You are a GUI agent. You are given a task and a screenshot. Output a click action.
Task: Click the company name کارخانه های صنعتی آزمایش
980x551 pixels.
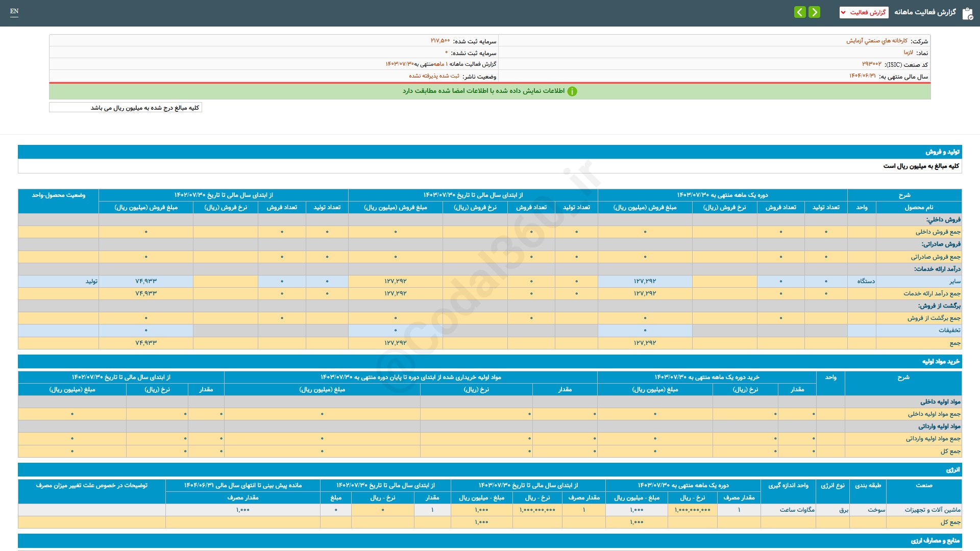coord(876,41)
